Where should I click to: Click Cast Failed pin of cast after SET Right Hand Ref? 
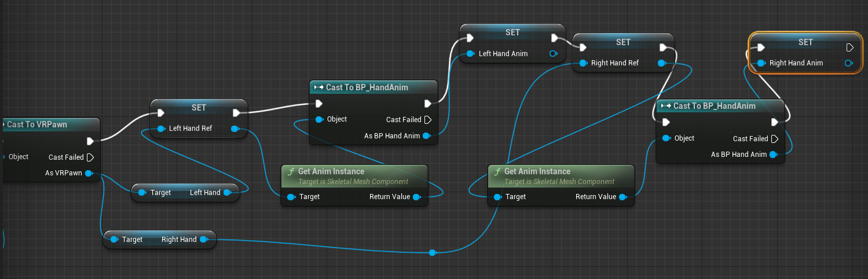[775, 139]
